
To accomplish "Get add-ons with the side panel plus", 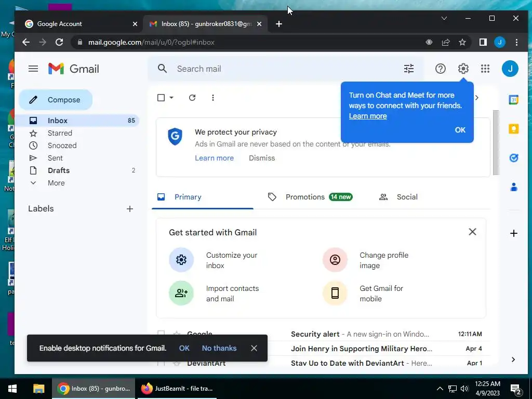I will click(x=514, y=233).
